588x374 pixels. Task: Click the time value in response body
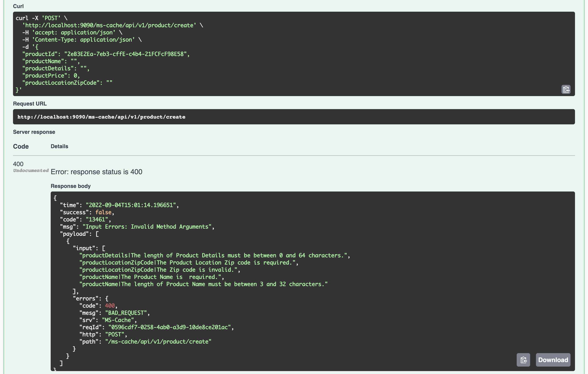(x=131, y=205)
